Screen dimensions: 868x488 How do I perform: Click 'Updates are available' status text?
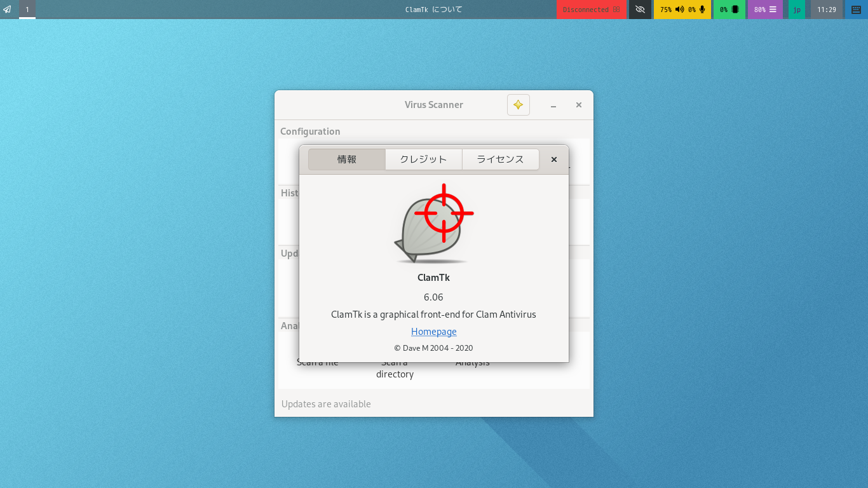tap(326, 404)
